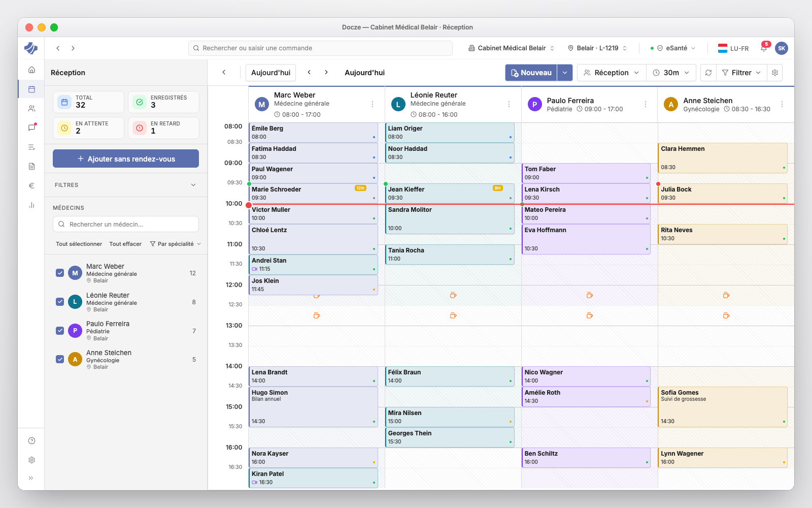The image size is (812, 508).
Task: Click Ajouter sans rendez-vous button
Action: (x=126, y=158)
